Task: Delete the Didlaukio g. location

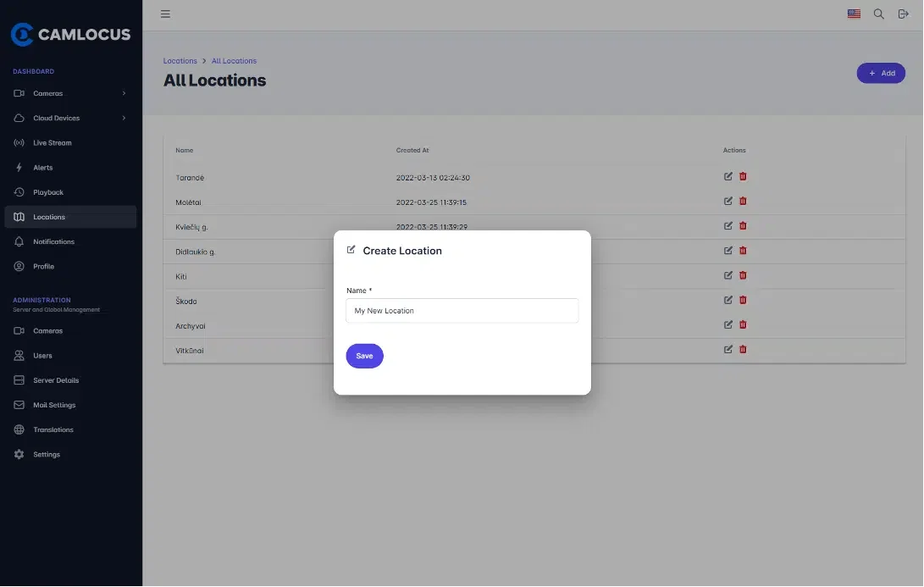Action: tap(743, 251)
